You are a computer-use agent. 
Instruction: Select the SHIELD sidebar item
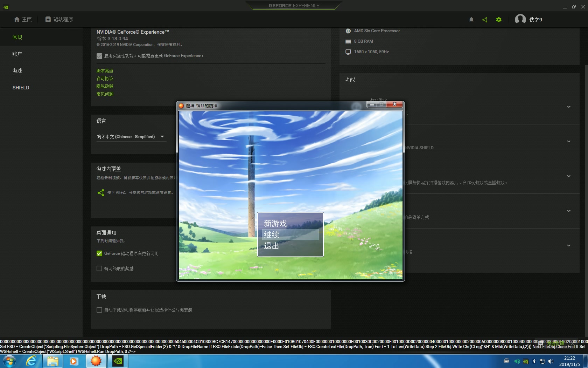click(x=41, y=88)
